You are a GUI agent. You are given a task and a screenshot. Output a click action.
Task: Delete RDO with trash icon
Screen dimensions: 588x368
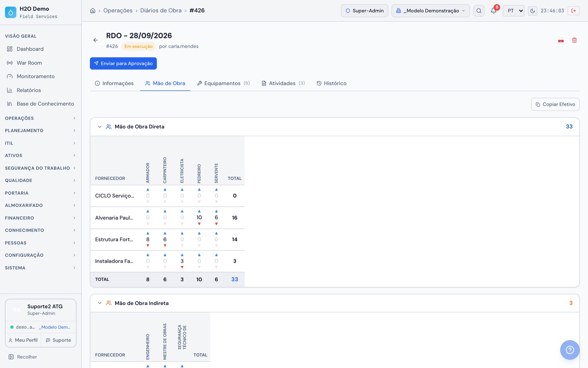coord(574,40)
